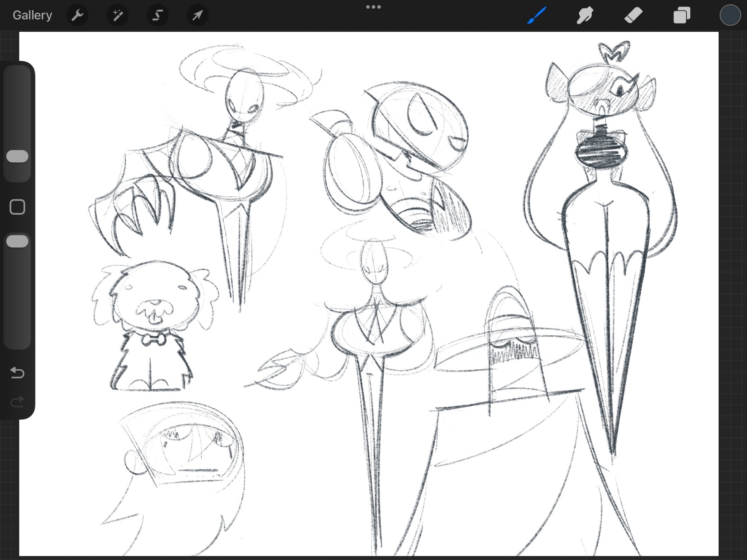Click the brush size slider handle
This screenshot has height=560, width=747.
pyautogui.click(x=17, y=156)
